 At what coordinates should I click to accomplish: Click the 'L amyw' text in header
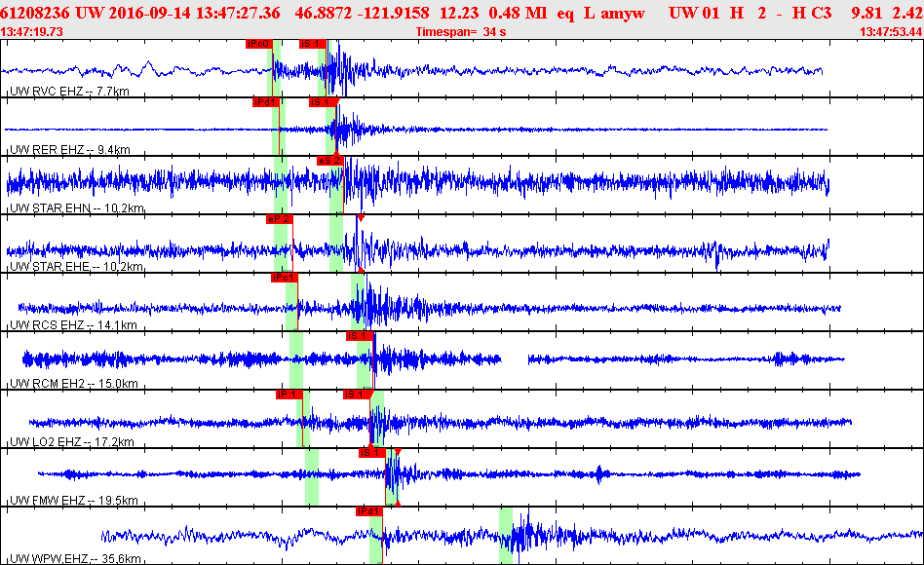tap(614, 13)
